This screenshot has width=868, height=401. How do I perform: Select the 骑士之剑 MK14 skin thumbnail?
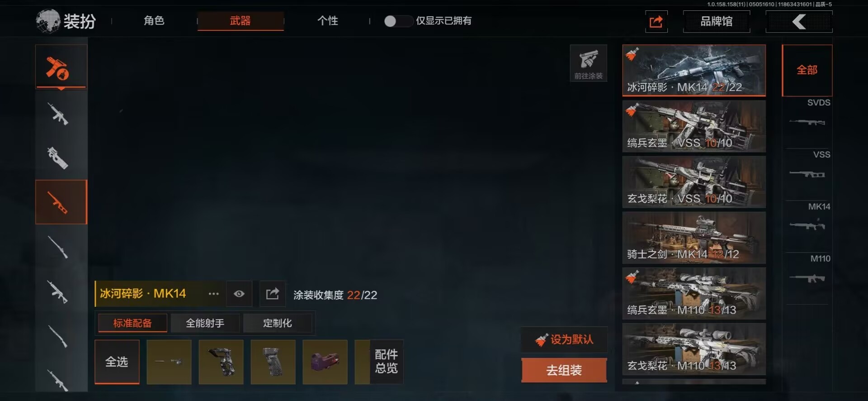pos(694,238)
